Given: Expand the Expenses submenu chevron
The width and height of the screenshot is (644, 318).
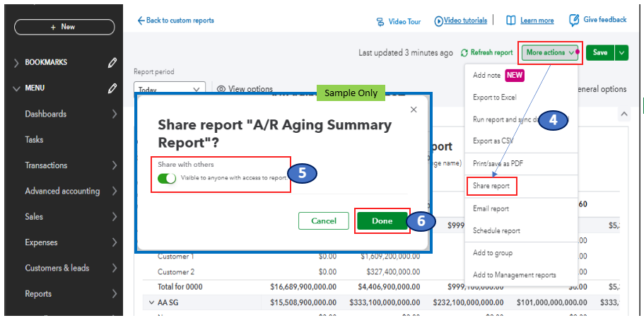Looking at the screenshot, I should (x=115, y=242).
